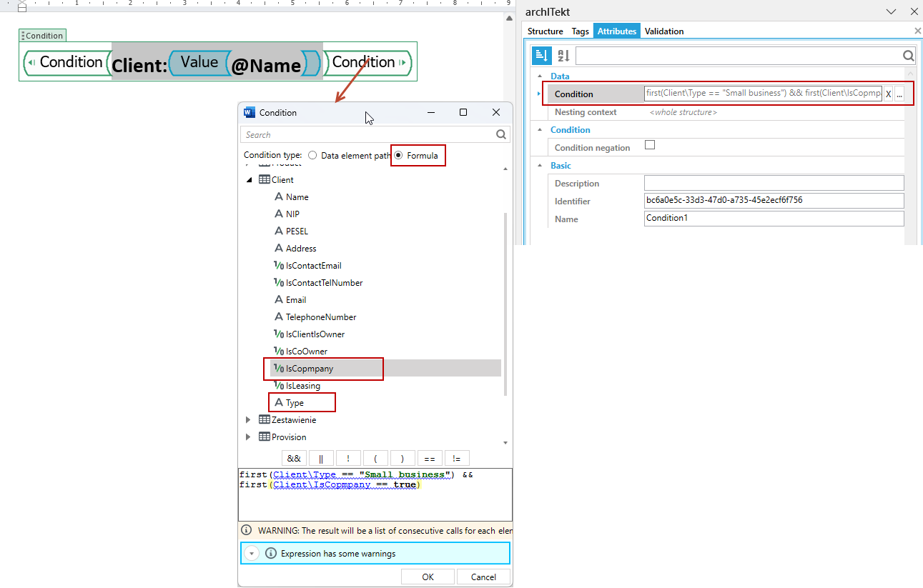The width and height of the screenshot is (923, 588).
Task: Select the 'Formula' condition type
Action: point(398,156)
